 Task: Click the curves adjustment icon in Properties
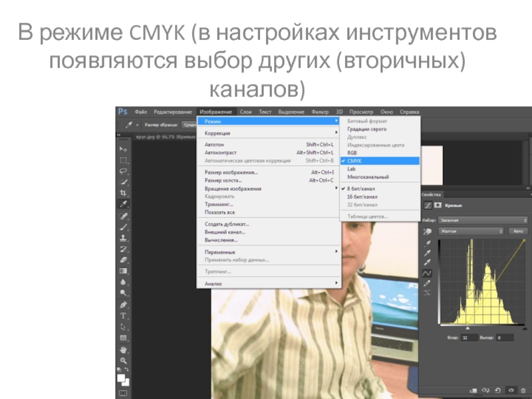coord(428,205)
